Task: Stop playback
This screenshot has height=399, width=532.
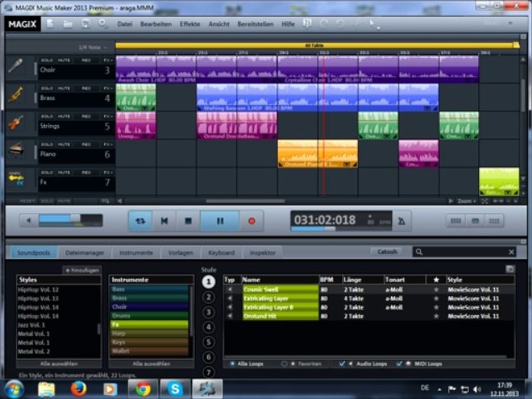Action: (x=188, y=221)
